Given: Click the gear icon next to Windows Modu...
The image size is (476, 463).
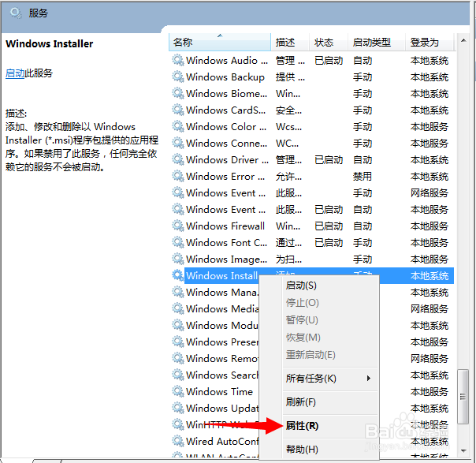Looking at the screenshot, I should (x=178, y=325).
